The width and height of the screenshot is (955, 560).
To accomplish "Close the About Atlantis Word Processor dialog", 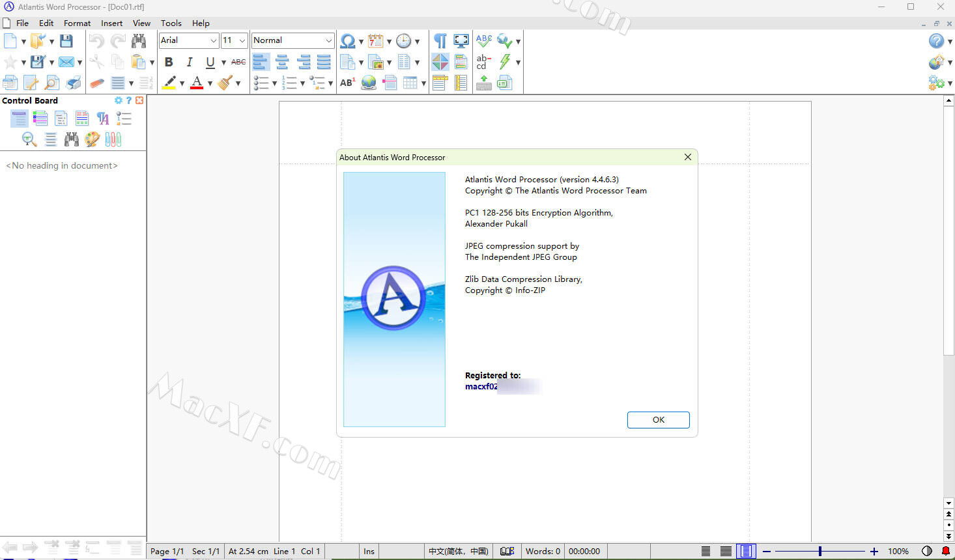I will pyautogui.click(x=688, y=157).
